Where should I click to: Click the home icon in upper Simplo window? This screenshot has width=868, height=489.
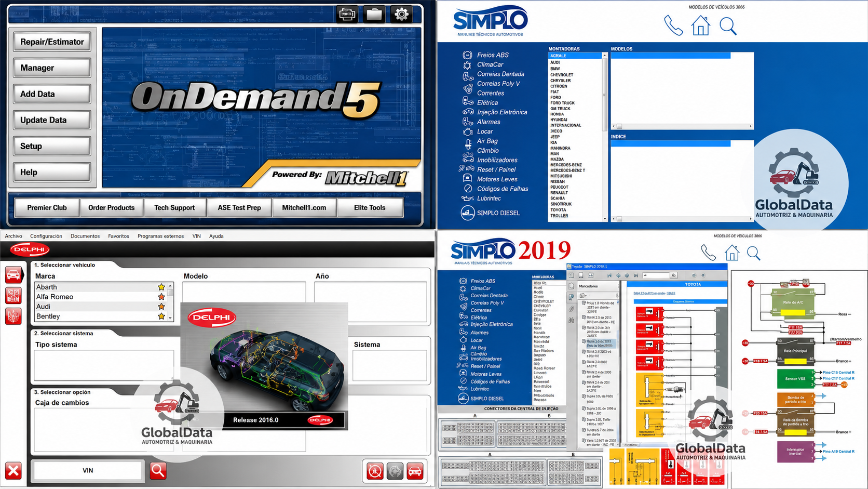(x=701, y=25)
